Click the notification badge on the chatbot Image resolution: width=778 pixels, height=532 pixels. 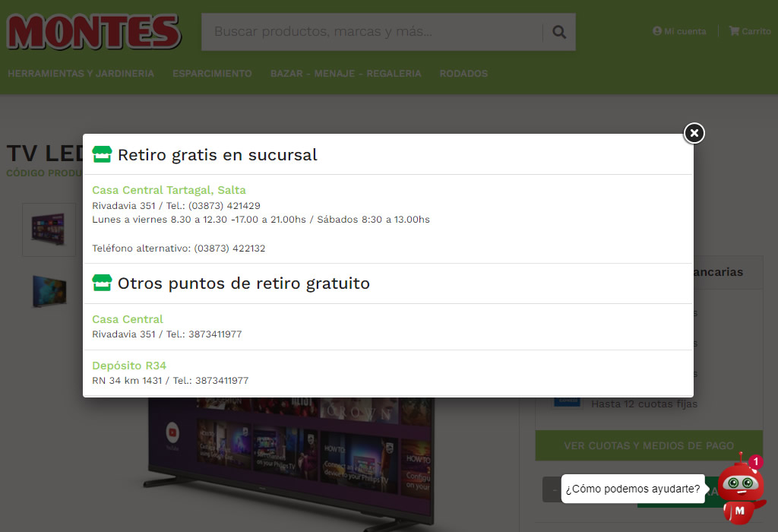point(755,461)
